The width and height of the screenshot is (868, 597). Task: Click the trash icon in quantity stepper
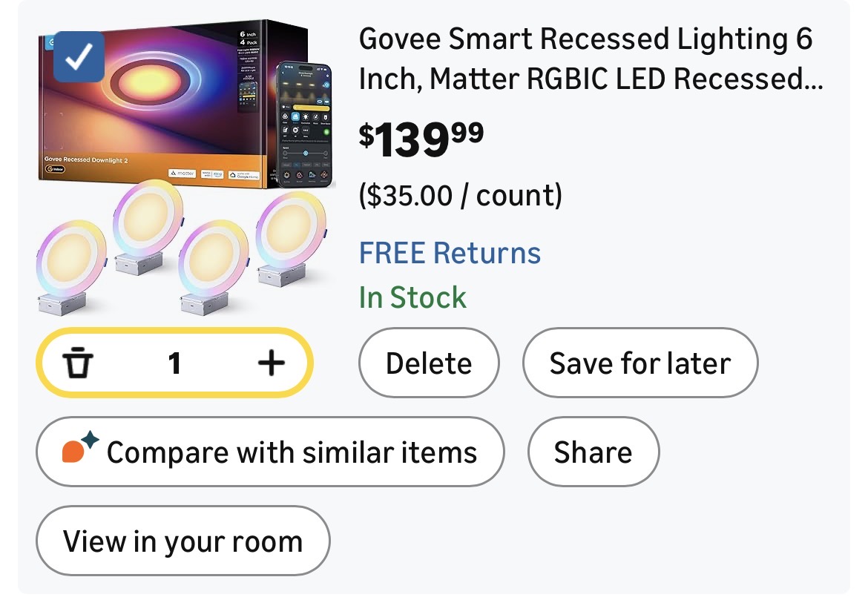point(77,363)
